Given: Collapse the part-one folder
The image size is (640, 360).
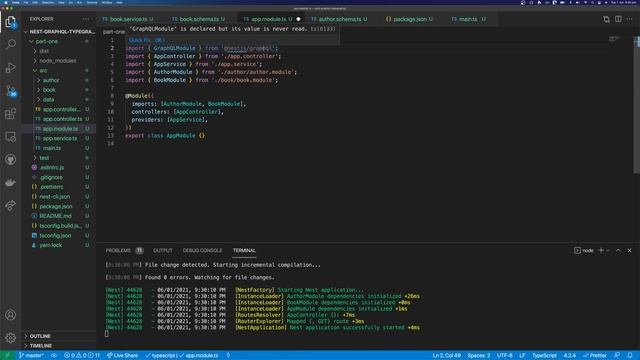Looking at the screenshot, I should click(59, 41).
